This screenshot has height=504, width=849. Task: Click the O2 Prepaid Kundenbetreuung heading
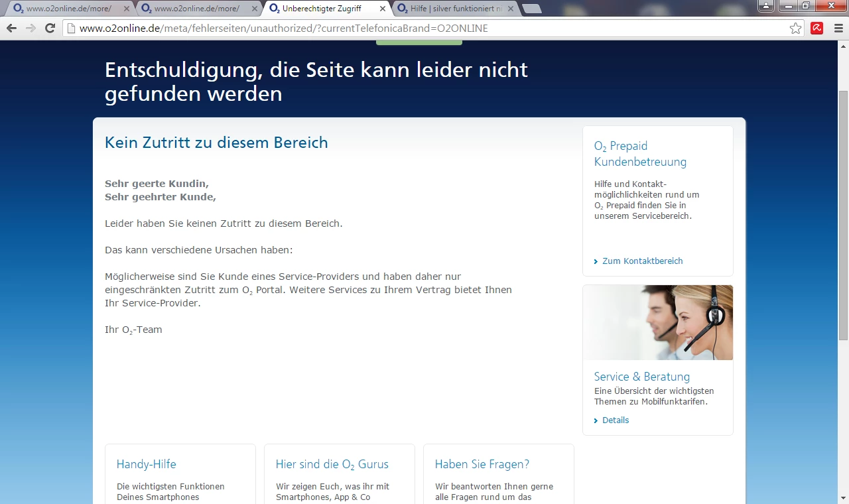641,154
